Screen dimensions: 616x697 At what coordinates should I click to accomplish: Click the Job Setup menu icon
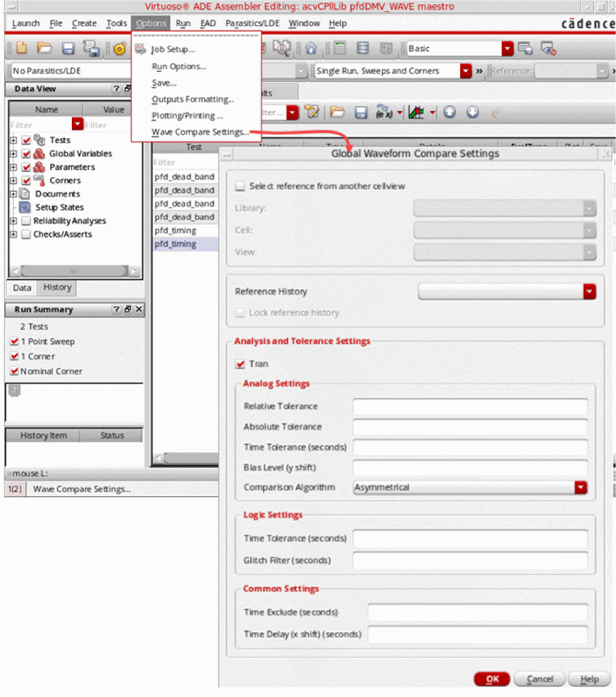pos(141,49)
